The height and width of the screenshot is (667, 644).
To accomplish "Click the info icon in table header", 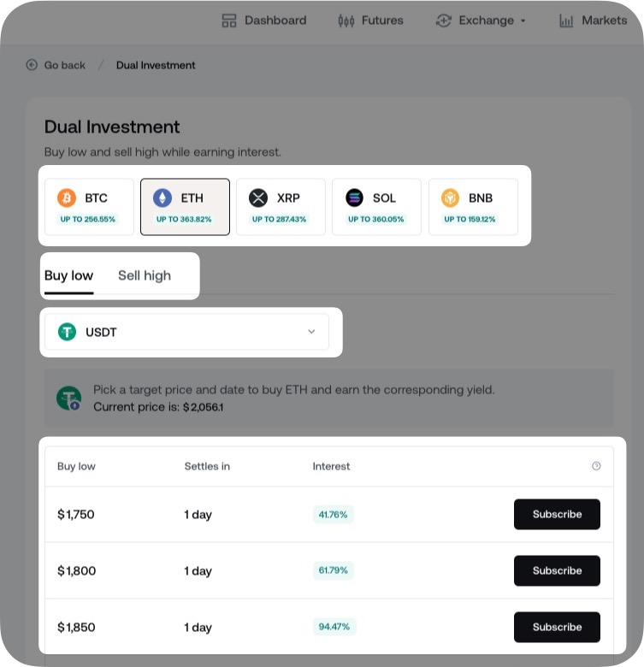I will [596, 466].
